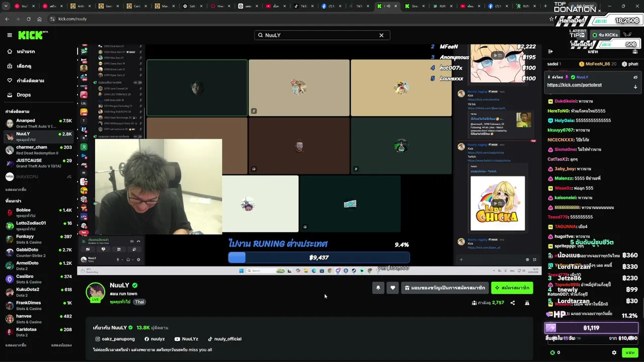Open the พูดคุยทั่วไป category link

(120, 302)
